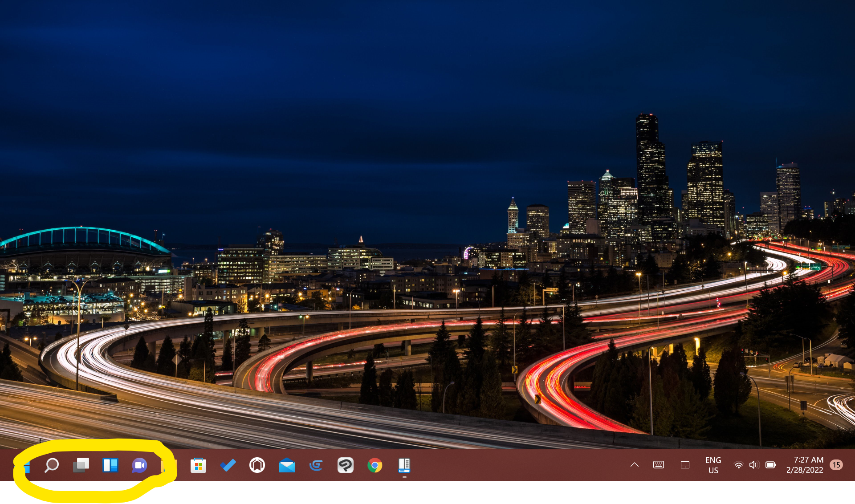
Task: Open the taskbar Search magnifier
Action: pos(52,465)
